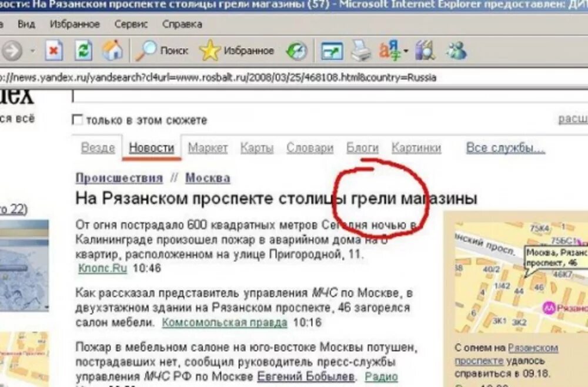Click the Research books toolbar icon

click(x=425, y=50)
